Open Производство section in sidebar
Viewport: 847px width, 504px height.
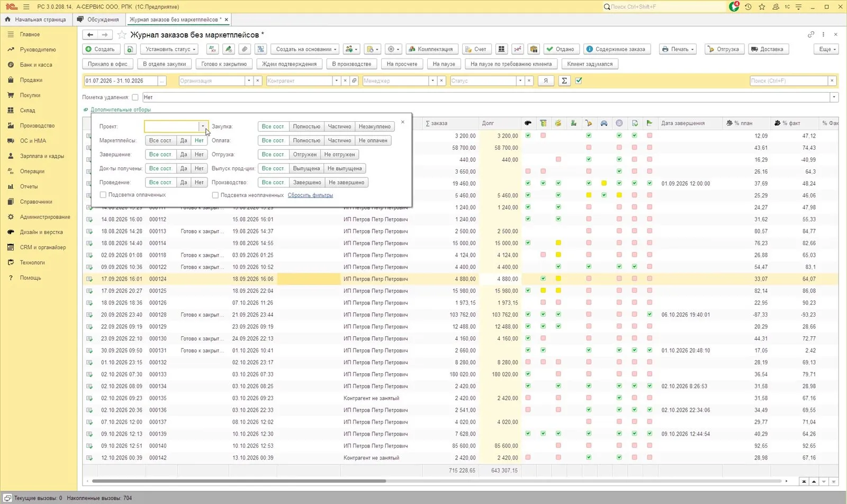(37, 126)
